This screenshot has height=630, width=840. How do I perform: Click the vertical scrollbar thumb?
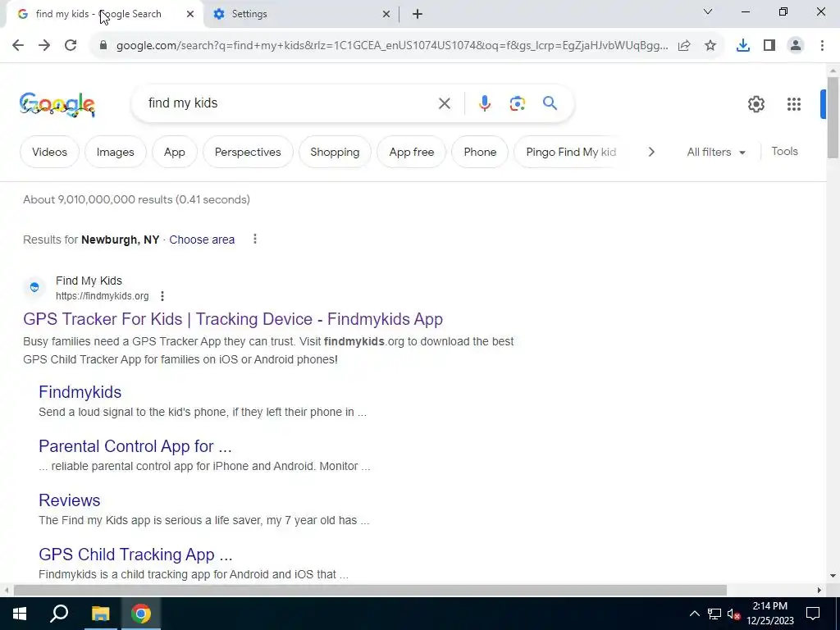(833, 118)
